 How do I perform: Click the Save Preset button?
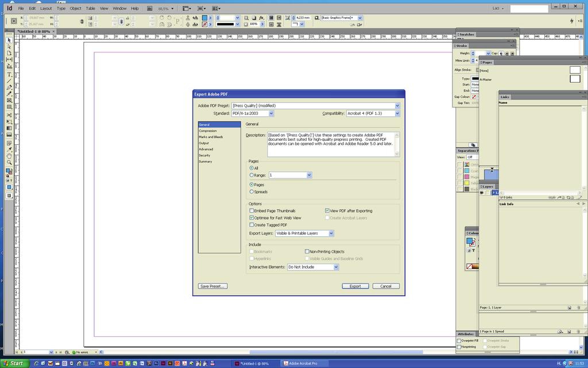tap(212, 286)
